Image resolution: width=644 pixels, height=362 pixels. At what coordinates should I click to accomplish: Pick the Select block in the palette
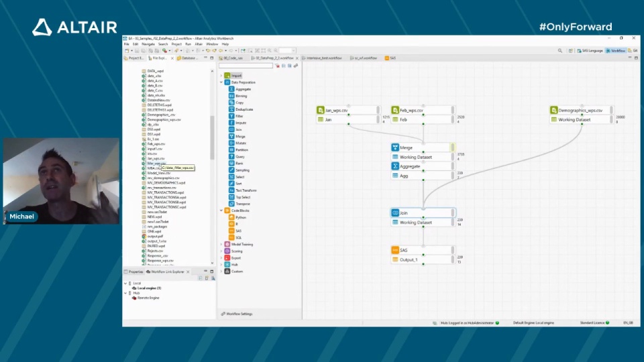(x=237, y=177)
